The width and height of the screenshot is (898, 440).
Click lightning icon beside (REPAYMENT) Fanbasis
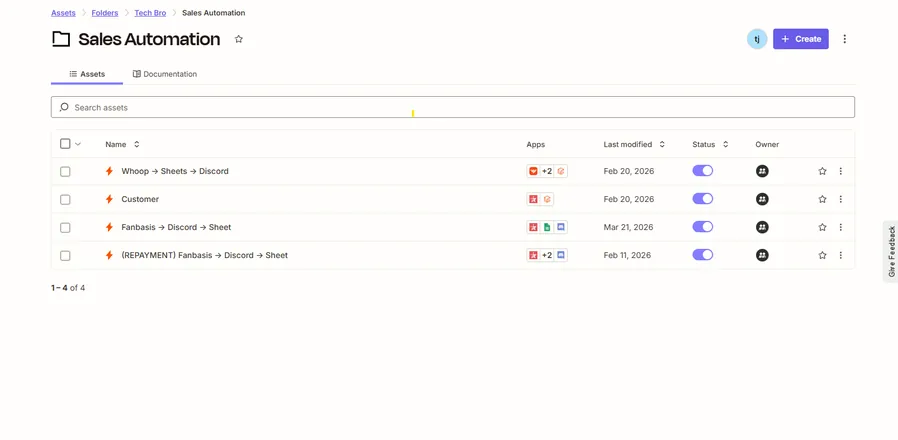coord(109,255)
